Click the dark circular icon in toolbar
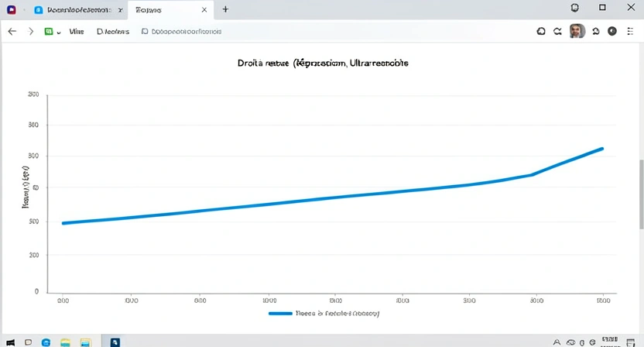644x347 pixels. (612, 31)
